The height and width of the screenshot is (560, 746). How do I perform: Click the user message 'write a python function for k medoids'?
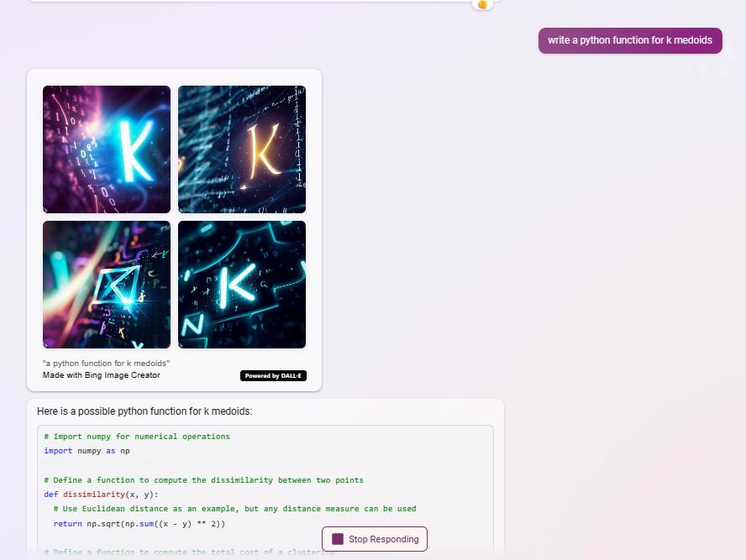pos(630,40)
